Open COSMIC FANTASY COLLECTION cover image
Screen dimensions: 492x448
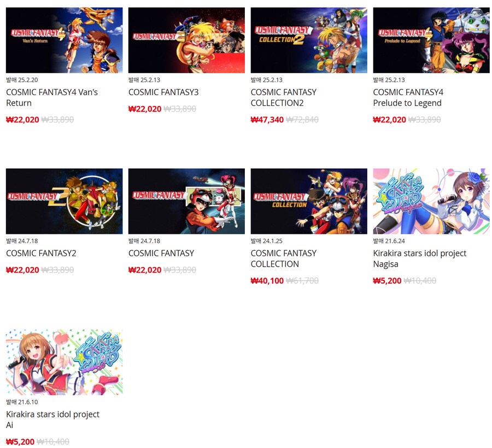point(309,201)
